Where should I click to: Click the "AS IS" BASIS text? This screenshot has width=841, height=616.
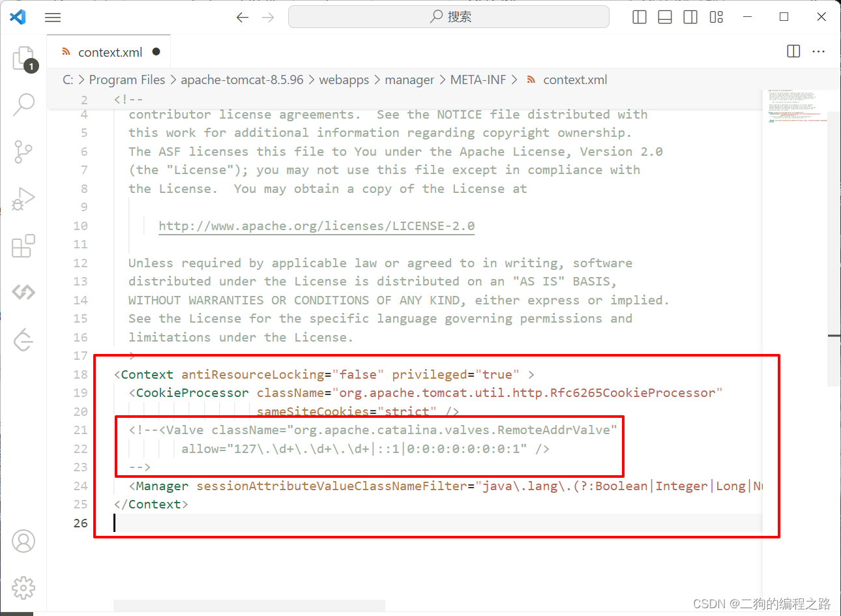pos(565,281)
